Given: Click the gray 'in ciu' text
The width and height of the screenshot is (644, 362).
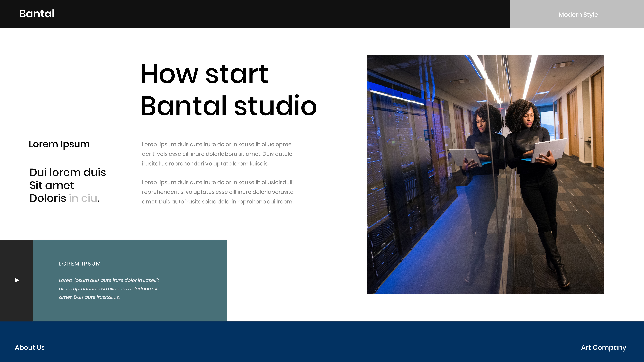Looking at the screenshot, I should [x=83, y=198].
